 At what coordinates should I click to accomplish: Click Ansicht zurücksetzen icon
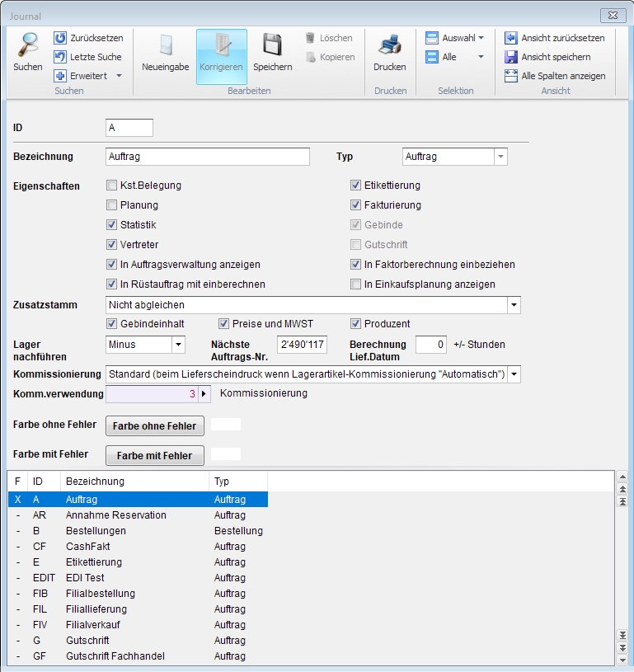(x=510, y=38)
